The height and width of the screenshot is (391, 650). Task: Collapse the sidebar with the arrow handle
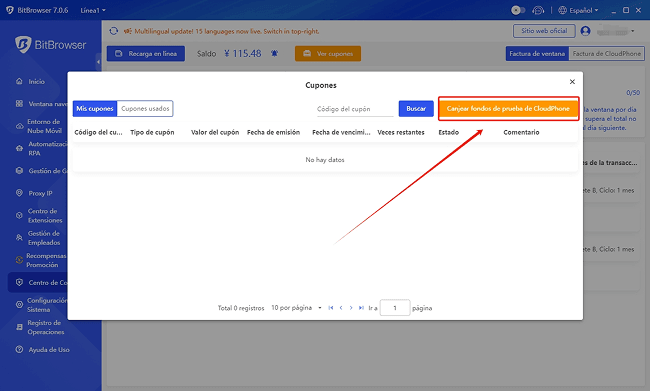tap(98, 62)
